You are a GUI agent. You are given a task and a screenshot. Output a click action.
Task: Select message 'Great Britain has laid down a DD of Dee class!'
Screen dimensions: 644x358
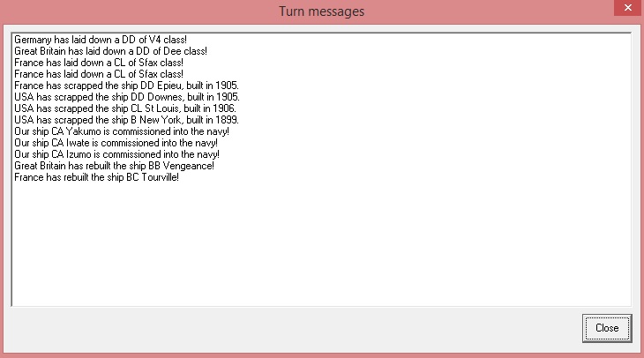coord(110,51)
